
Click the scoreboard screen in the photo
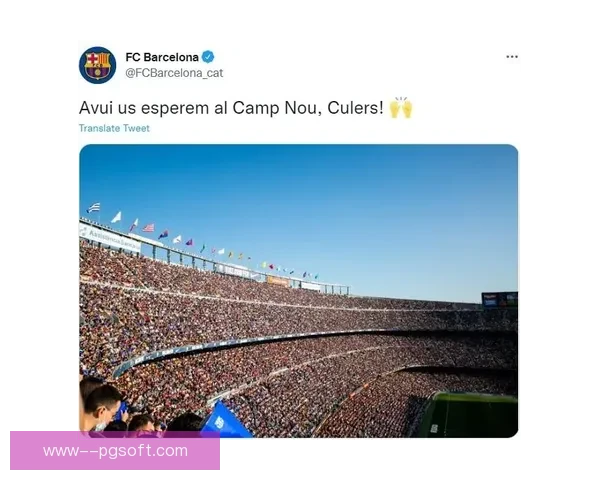[x=499, y=300]
